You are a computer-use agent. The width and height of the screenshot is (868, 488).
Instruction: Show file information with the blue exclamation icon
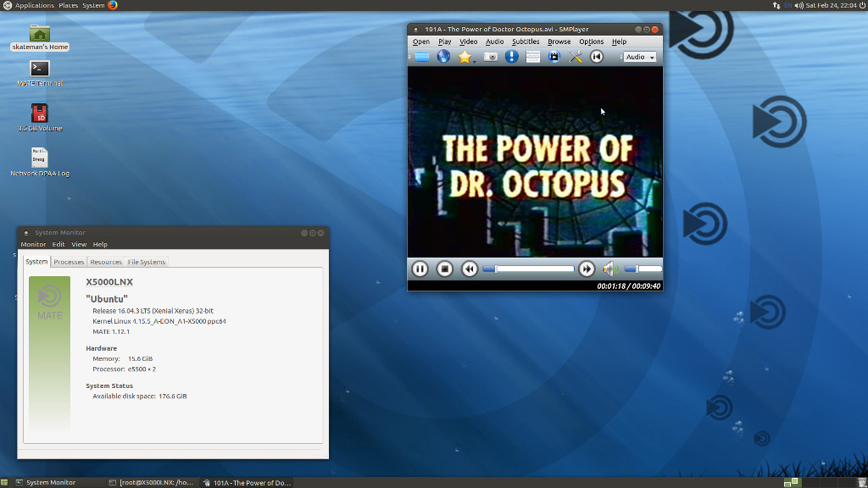click(511, 57)
